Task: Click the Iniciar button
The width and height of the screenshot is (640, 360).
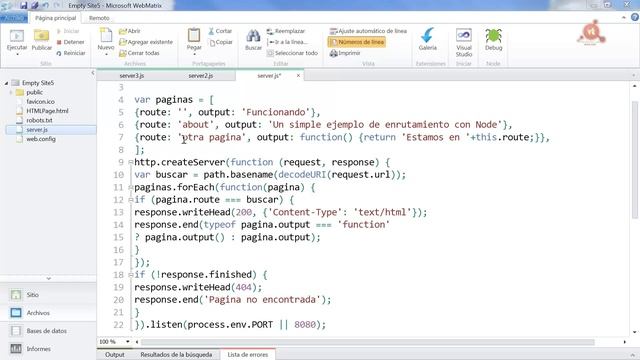Action: tap(68, 31)
